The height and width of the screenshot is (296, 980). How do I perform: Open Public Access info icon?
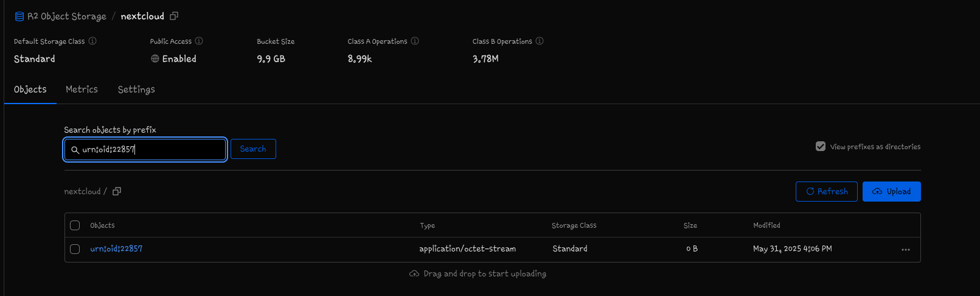199,41
